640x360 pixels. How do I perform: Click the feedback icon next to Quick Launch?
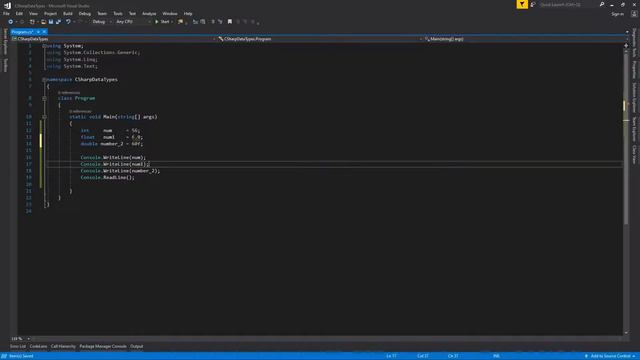pos(533,4)
